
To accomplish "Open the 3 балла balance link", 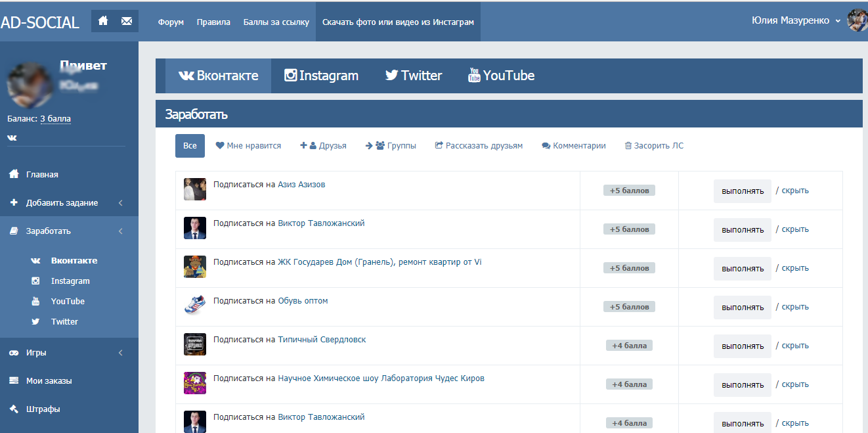I will [x=55, y=119].
